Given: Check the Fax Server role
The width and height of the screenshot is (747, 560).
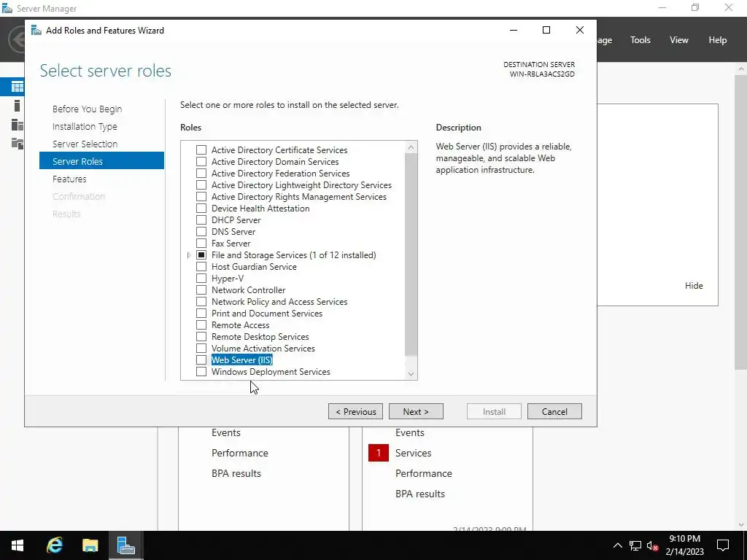Looking at the screenshot, I should [x=201, y=244].
